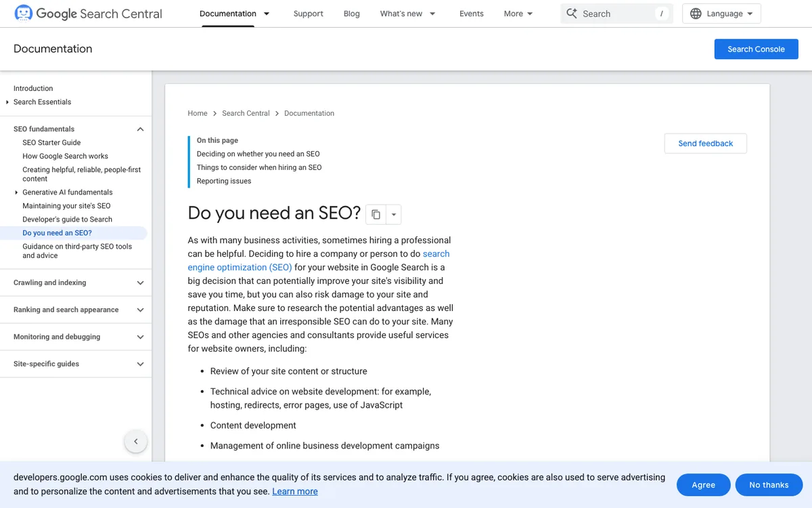Click the Send feedback button
812x508 pixels.
[706, 144]
